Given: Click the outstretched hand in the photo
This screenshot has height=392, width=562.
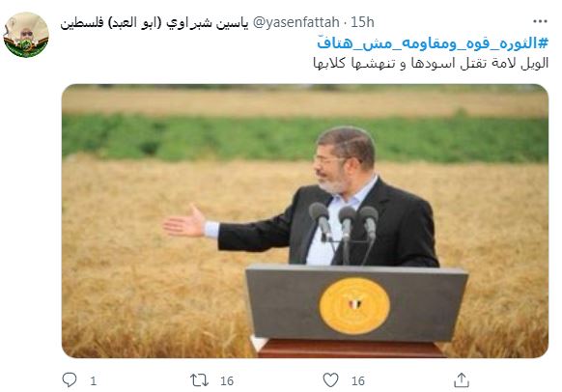Looking at the screenshot, I should (184, 222).
